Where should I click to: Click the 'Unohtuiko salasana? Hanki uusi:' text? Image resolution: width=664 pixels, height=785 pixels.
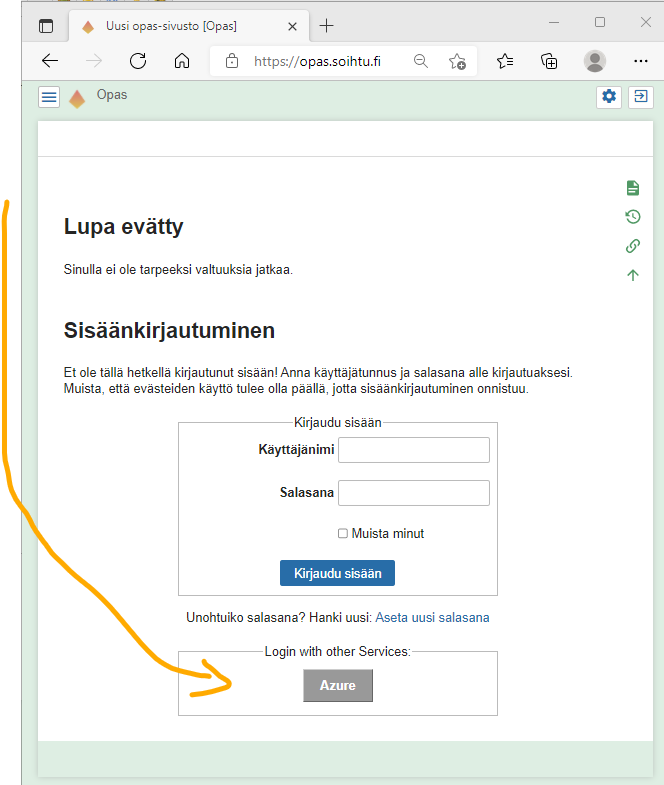point(279,617)
